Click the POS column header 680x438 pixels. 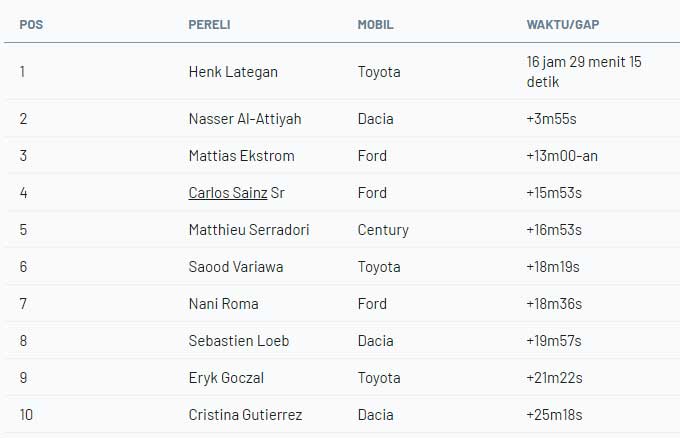pos(31,24)
